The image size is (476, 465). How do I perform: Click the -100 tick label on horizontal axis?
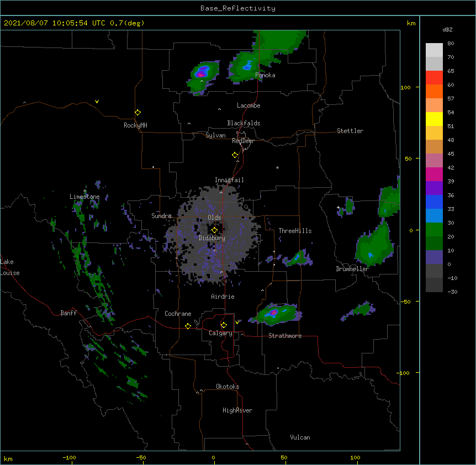click(x=69, y=457)
